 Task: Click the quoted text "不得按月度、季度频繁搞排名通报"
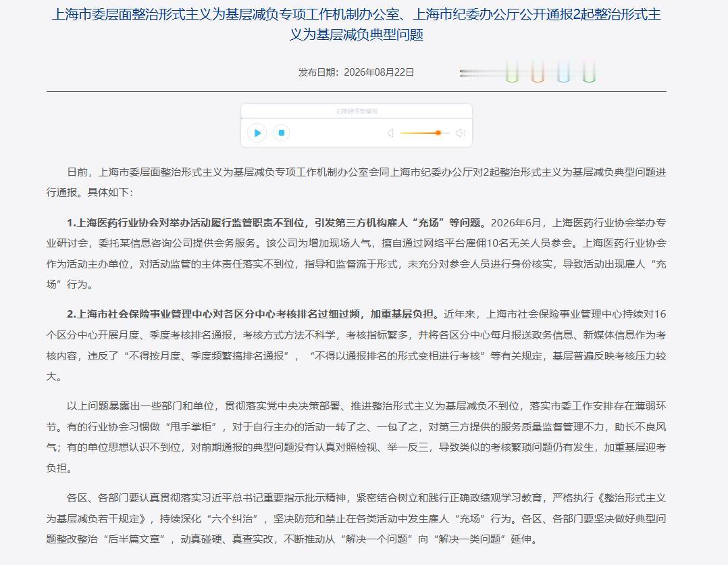click(x=206, y=356)
